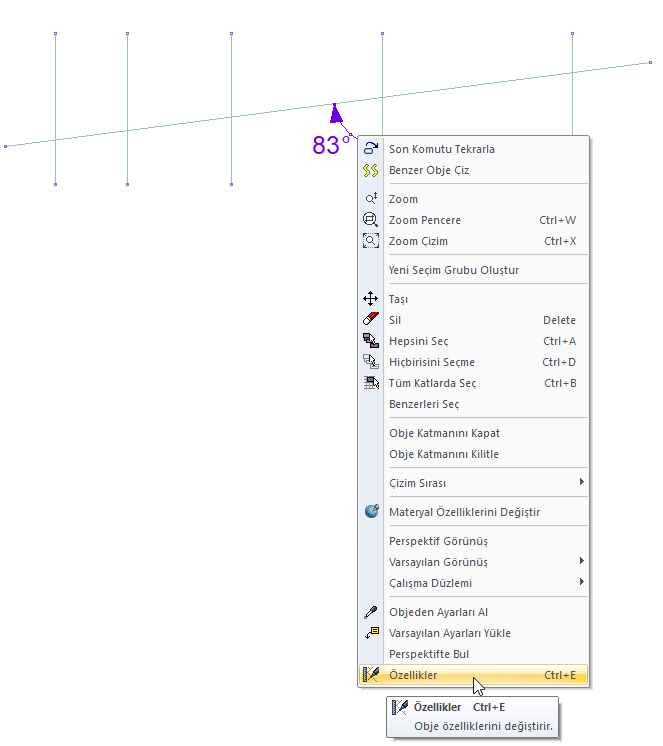The image size is (663, 746).
Task: Click the Varsayılan Ayarları Yükle label
Action: (x=449, y=633)
